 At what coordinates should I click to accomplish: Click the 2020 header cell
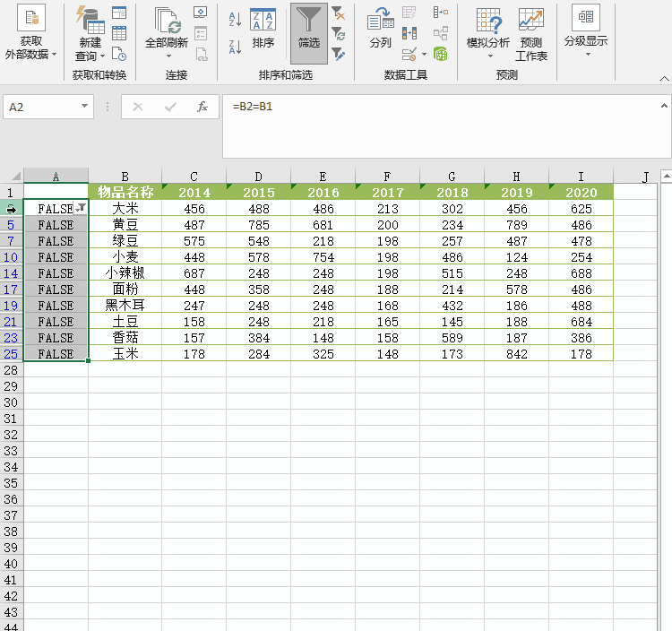pyautogui.click(x=582, y=192)
